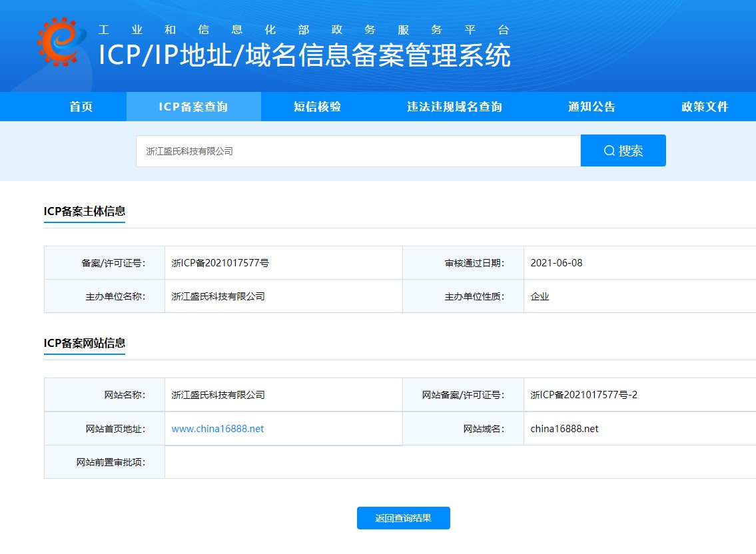Click the ICP备案网站信息 section heading
Image resolution: width=756 pixels, height=554 pixels.
click(85, 343)
